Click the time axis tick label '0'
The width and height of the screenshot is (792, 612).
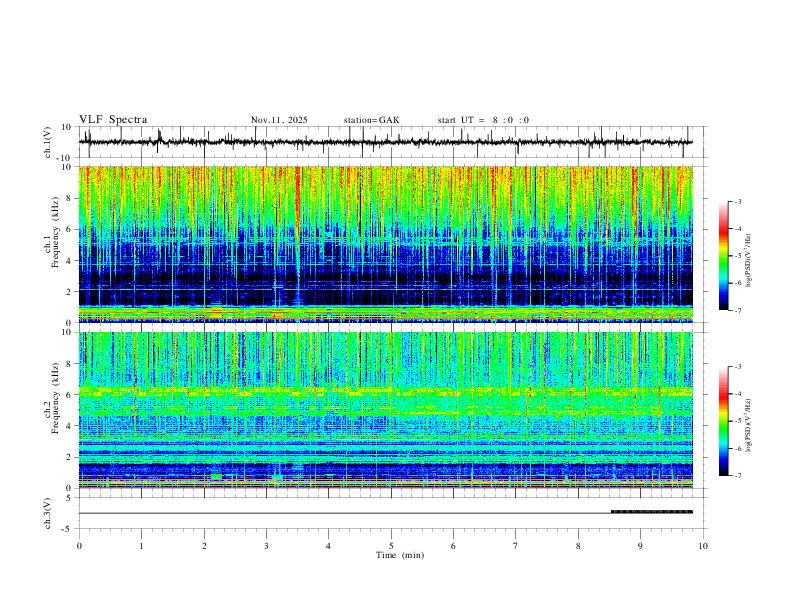click(x=79, y=546)
